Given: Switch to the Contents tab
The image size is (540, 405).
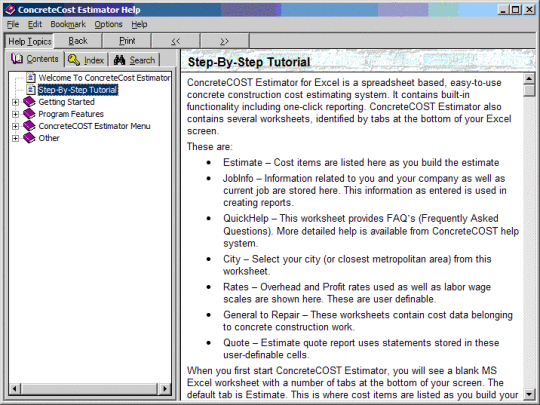Looking at the screenshot, I should click(35, 59).
